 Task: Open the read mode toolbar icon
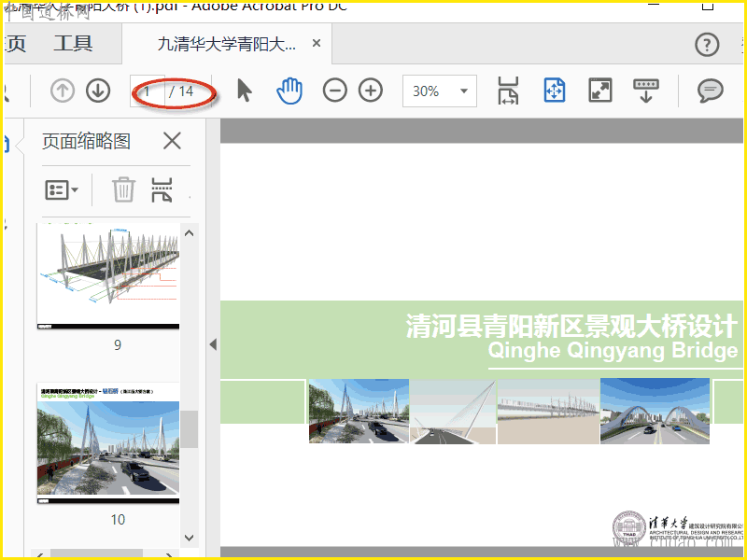[646, 91]
